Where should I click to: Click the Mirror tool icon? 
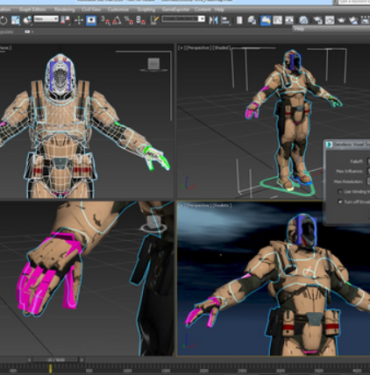point(213,20)
